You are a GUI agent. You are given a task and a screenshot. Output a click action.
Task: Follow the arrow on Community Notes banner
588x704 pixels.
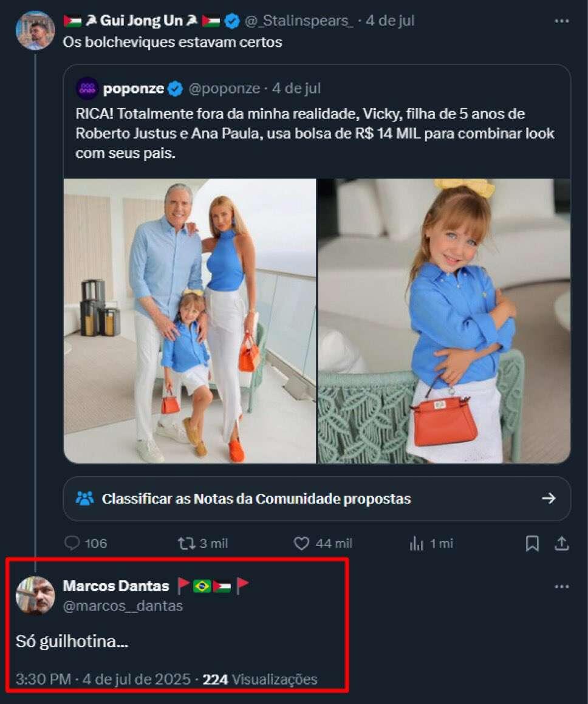pyautogui.click(x=549, y=498)
